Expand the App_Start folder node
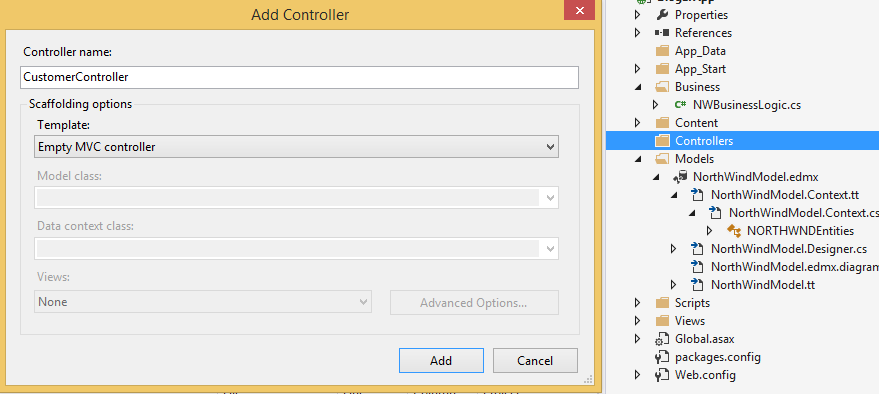 click(637, 69)
